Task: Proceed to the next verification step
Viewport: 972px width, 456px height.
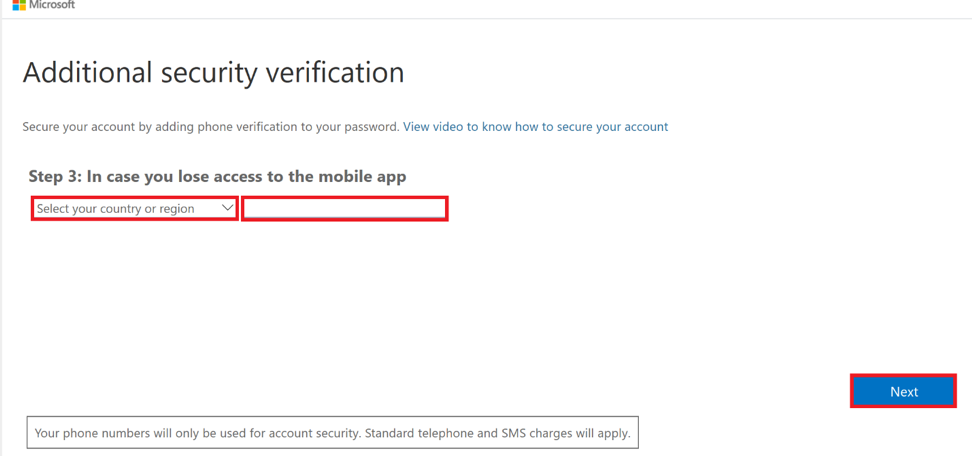Action: pyautogui.click(x=903, y=392)
